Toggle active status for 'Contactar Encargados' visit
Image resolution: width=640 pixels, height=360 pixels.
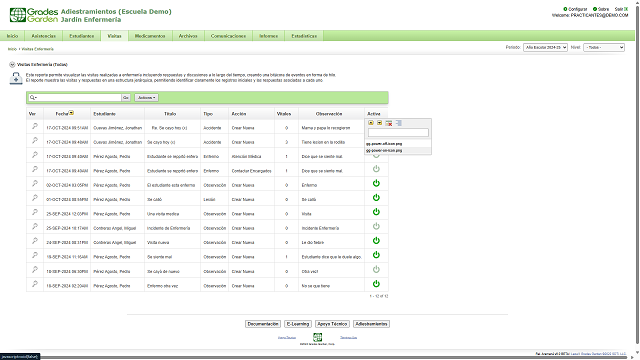click(x=376, y=169)
